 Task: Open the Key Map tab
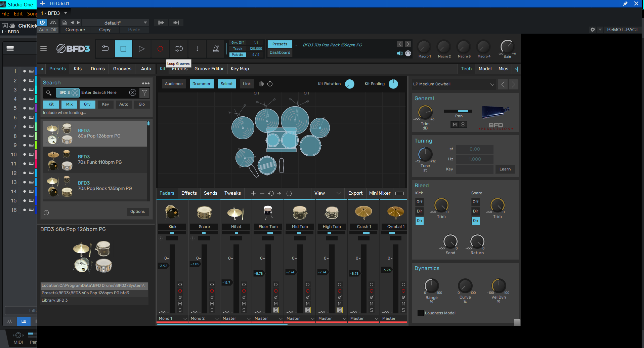click(x=240, y=69)
